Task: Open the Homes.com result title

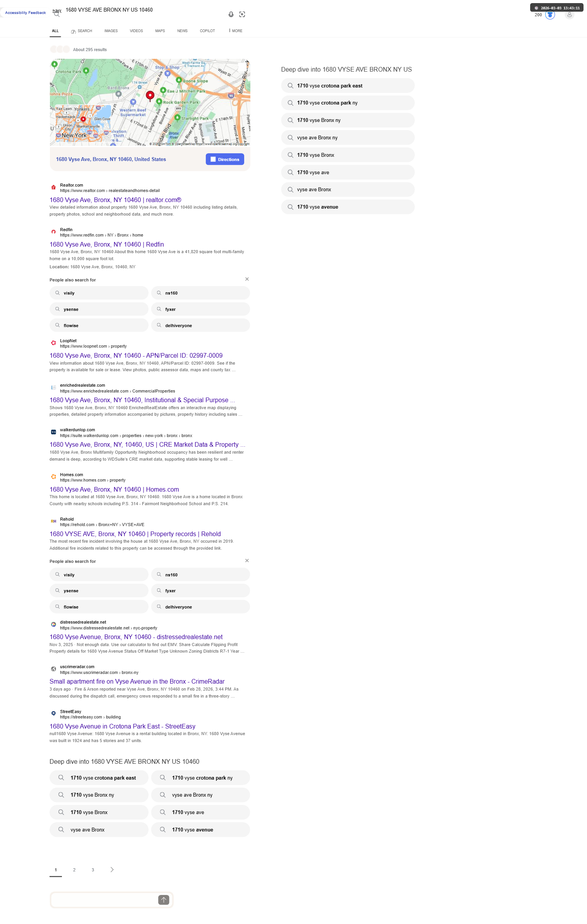Action: tap(114, 490)
